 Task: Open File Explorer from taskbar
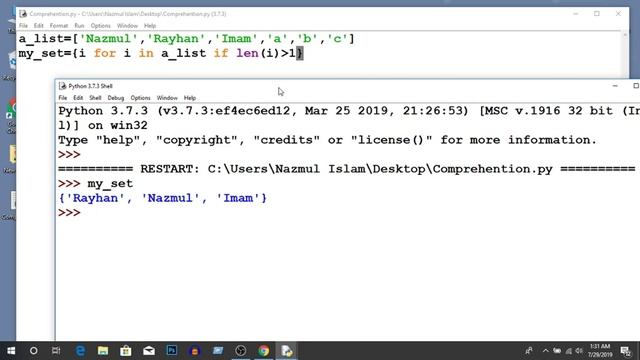pos(103,351)
